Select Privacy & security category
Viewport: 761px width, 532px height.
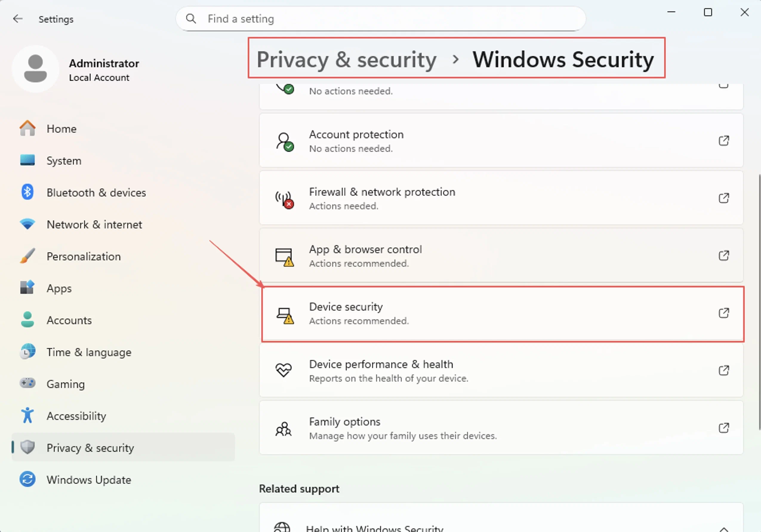(x=123, y=447)
